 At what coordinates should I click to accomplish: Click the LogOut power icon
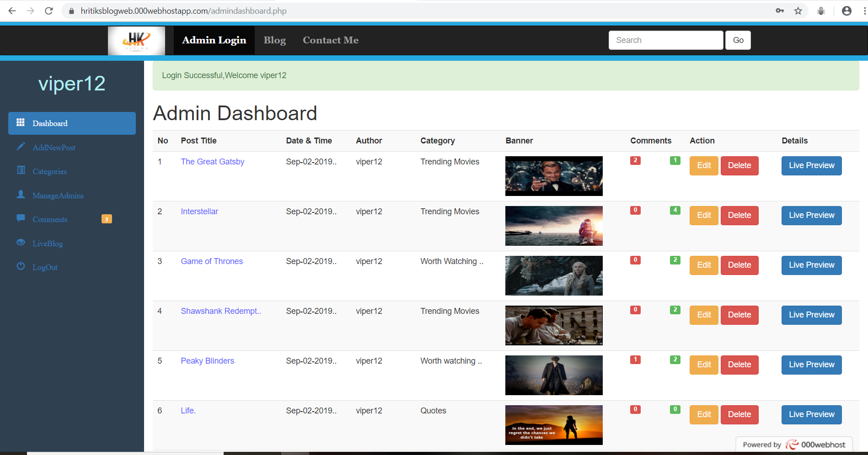tap(21, 266)
